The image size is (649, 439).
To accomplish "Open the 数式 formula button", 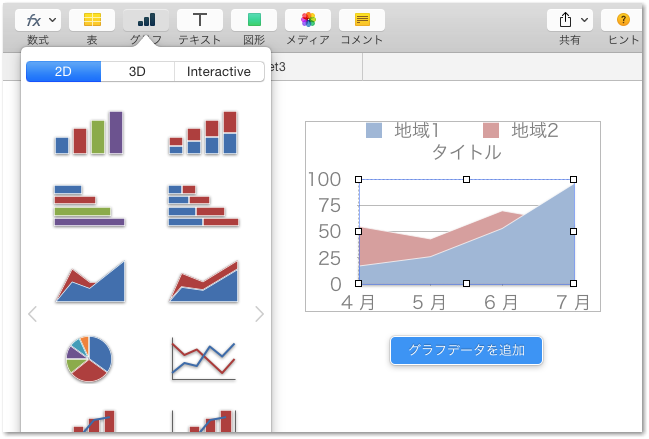I will (38, 19).
